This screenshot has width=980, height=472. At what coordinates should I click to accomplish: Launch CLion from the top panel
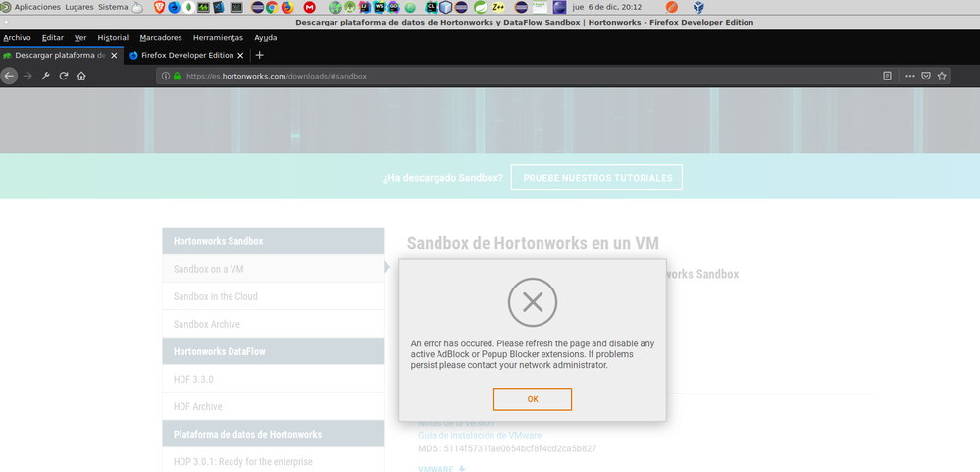click(x=432, y=7)
